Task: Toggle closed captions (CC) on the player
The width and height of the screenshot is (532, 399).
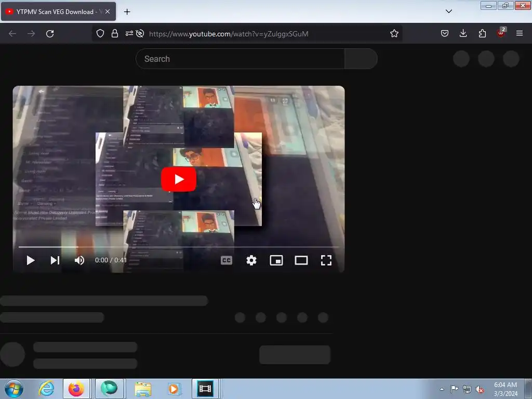Action: click(x=227, y=260)
